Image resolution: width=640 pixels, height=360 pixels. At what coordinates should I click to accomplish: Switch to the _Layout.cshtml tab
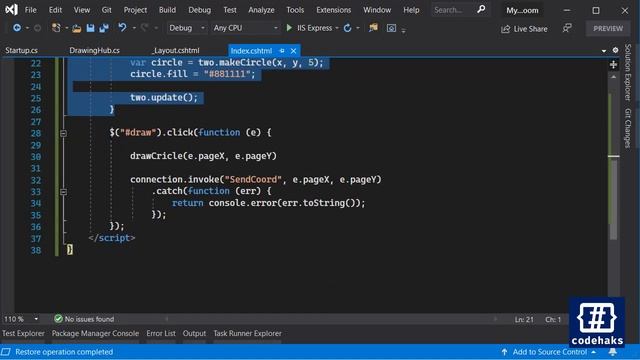(x=176, y=51)
